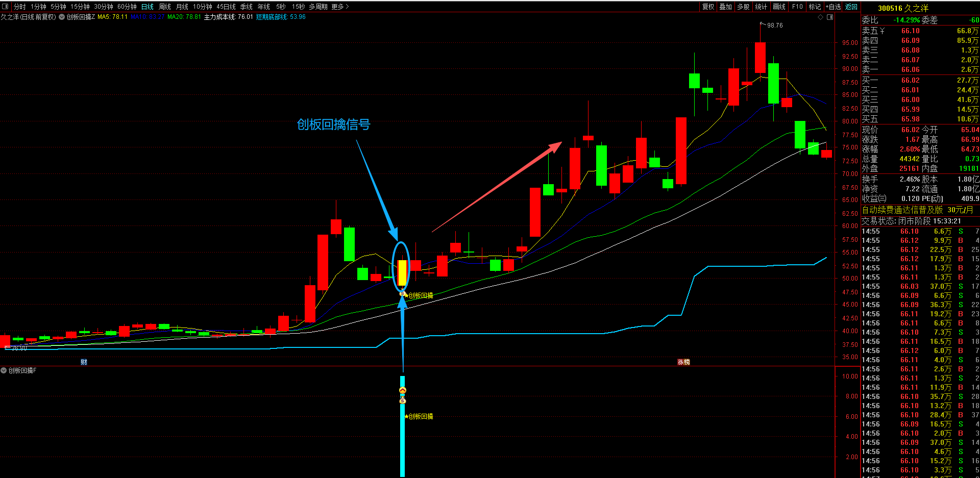Click the money-bag signal icon in the sub-chart

(x=403, y=400)
